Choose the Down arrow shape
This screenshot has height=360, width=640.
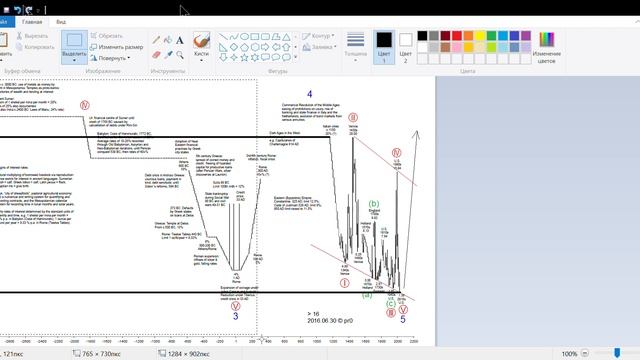pos(223,57)
